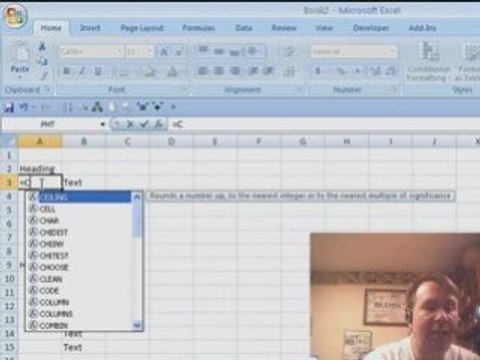Switch to the Data tab
The image size is (480, 360).
[x=243, y=28]
